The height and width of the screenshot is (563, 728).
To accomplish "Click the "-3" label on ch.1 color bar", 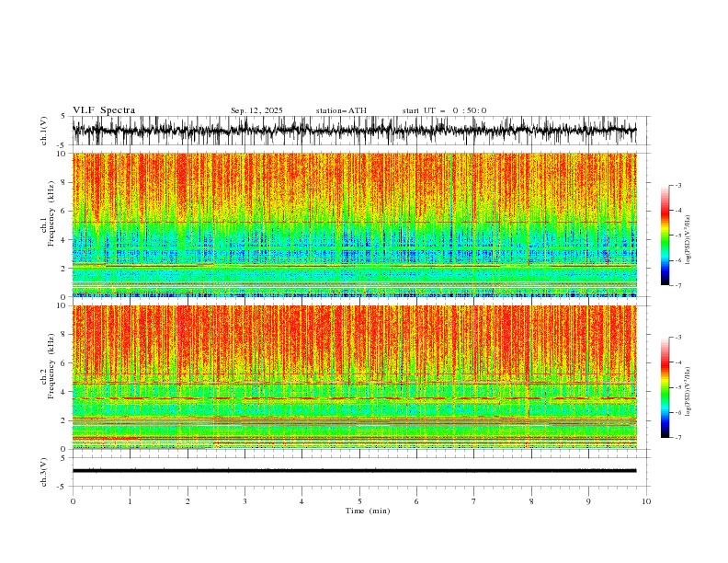I will 678,185.
